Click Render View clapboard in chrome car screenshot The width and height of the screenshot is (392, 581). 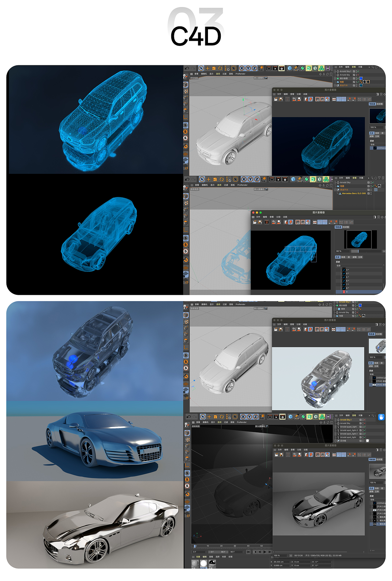point(270,416)
